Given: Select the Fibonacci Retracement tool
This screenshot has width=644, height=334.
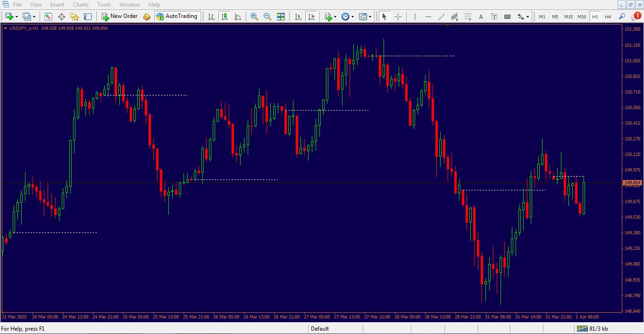Looking at the screenshot, I should pyautogui.click(x=468, y=17).
